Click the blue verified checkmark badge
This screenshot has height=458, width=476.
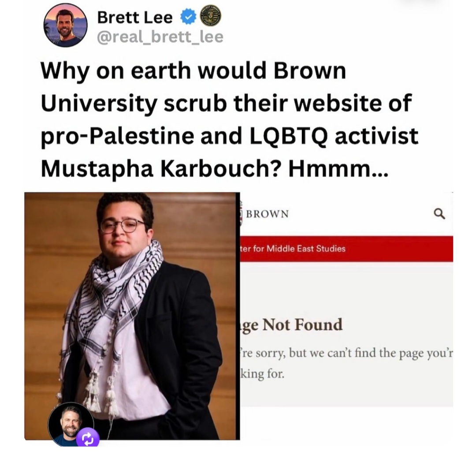[188, 17]
